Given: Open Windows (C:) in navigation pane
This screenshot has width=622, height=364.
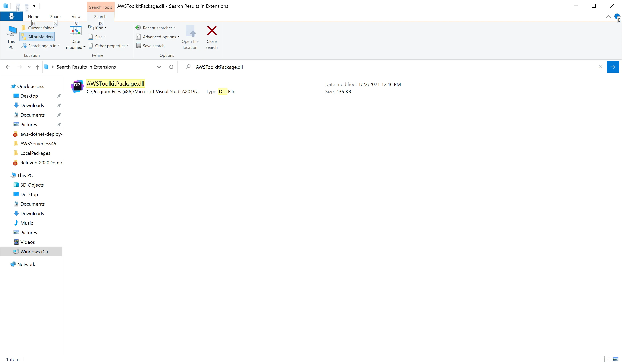Looking at the screenshot, I should pyautogui.click(x=34, y=252).
